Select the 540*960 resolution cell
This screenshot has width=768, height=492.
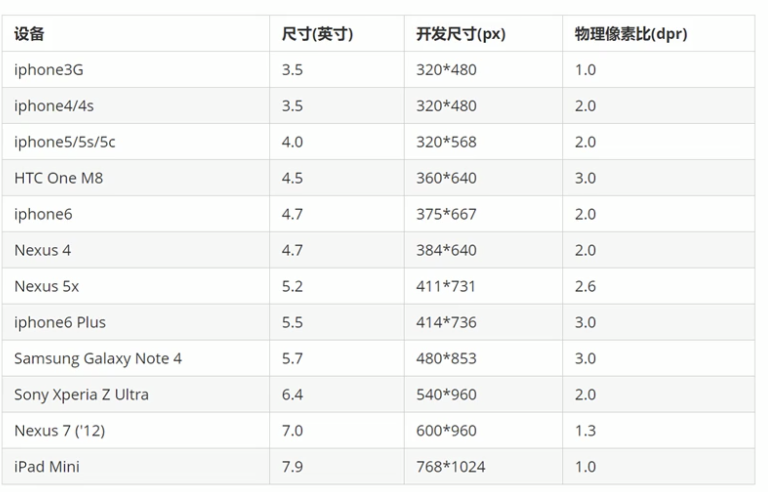tap(446, 394)
